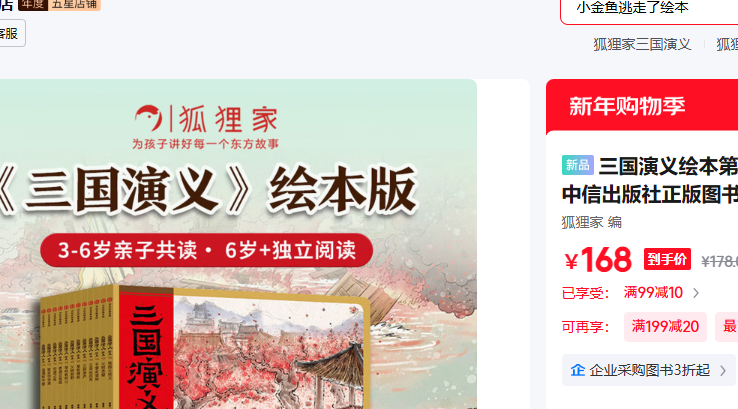Click the 到手价 price tag badge
Screen dimensions: 738x409
pos(667,259)
